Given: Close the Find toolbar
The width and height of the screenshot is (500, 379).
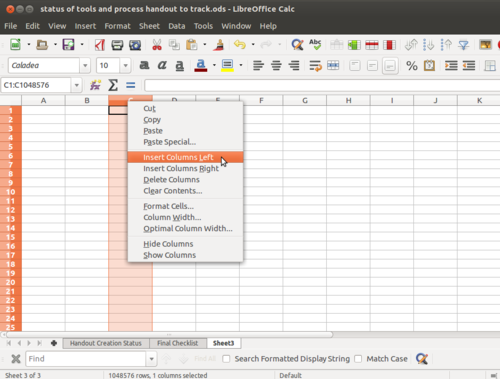Looking at the screenshot, I should point(16,359).
